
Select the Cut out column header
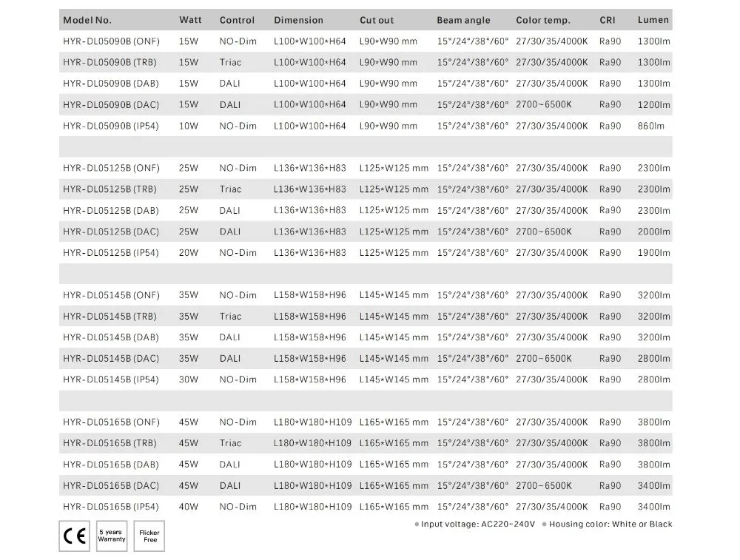(377, 20)
